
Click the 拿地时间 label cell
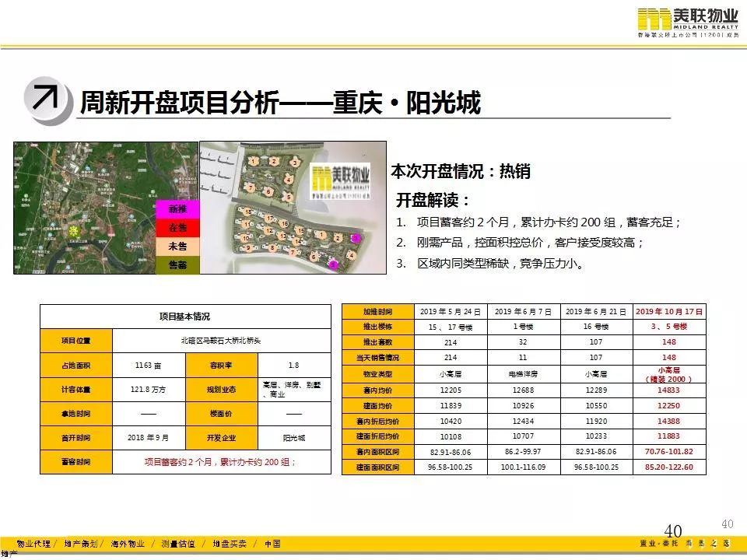[76, 414]
